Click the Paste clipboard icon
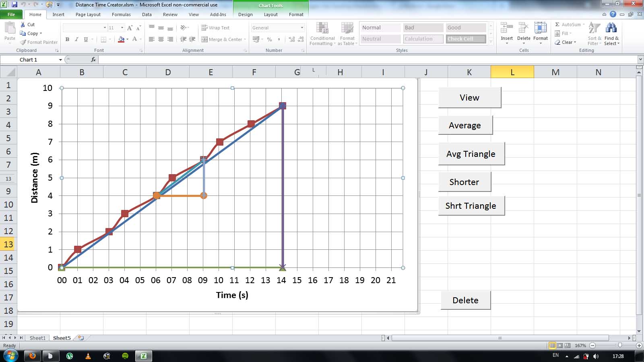 click(10, 28)
